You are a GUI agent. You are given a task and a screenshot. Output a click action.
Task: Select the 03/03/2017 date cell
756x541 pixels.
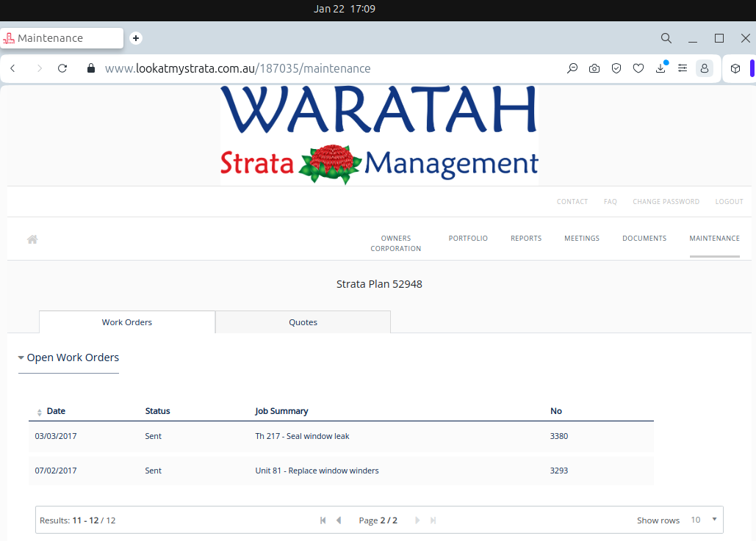point(55,436)
